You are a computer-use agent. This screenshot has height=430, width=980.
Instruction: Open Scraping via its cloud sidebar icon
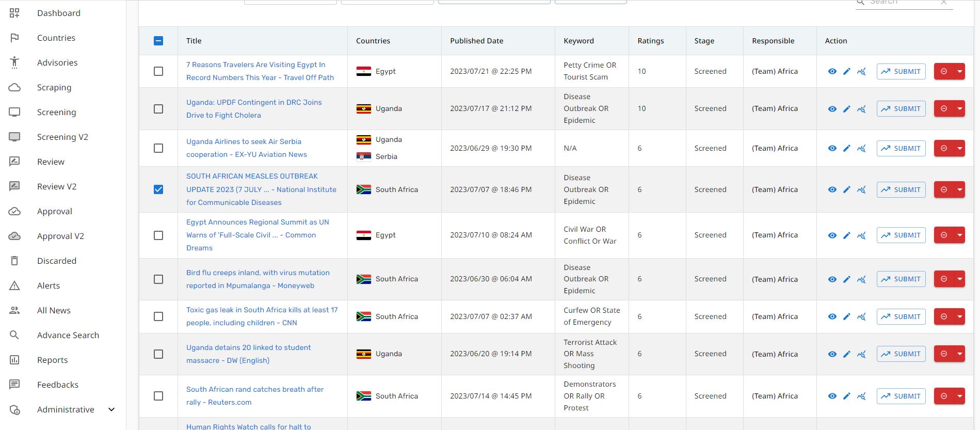tap(14, 87)
